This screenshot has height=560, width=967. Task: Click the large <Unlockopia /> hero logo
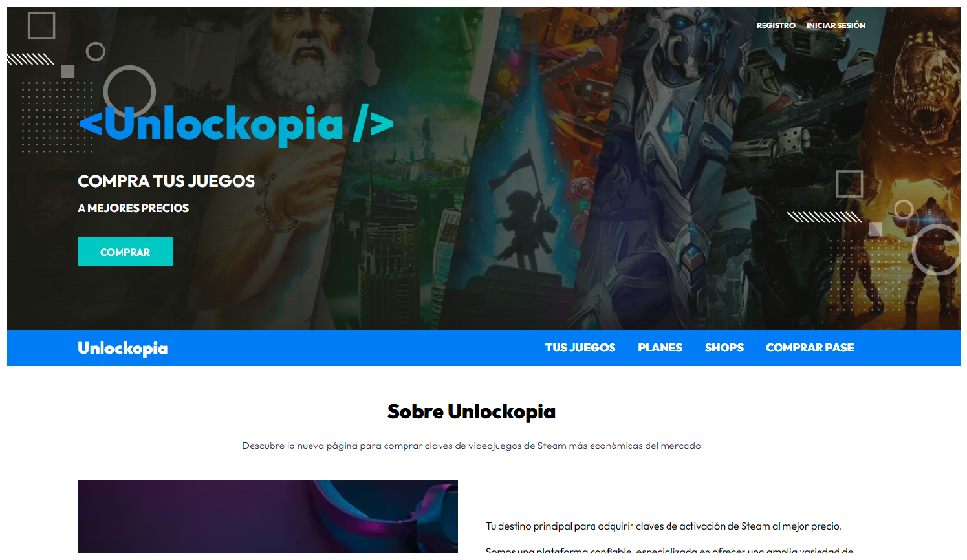[x=236, y=124]
